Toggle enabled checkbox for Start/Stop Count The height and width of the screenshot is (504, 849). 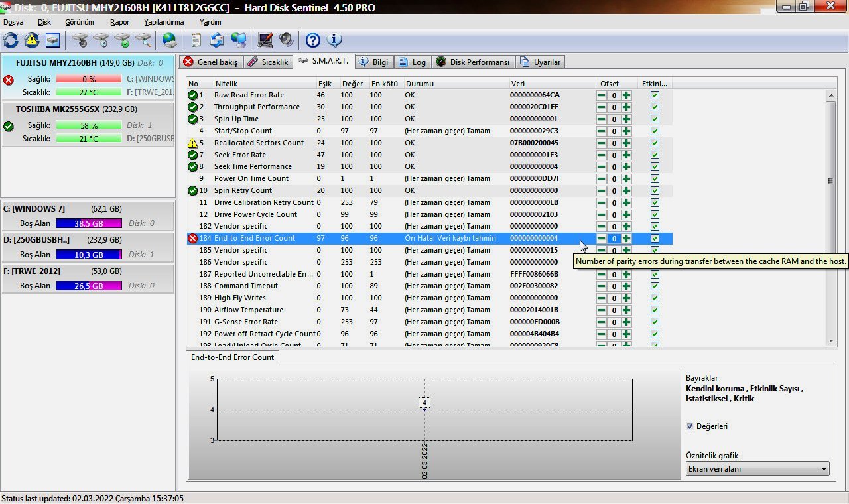pyautogui.click(x=655, y=131)
